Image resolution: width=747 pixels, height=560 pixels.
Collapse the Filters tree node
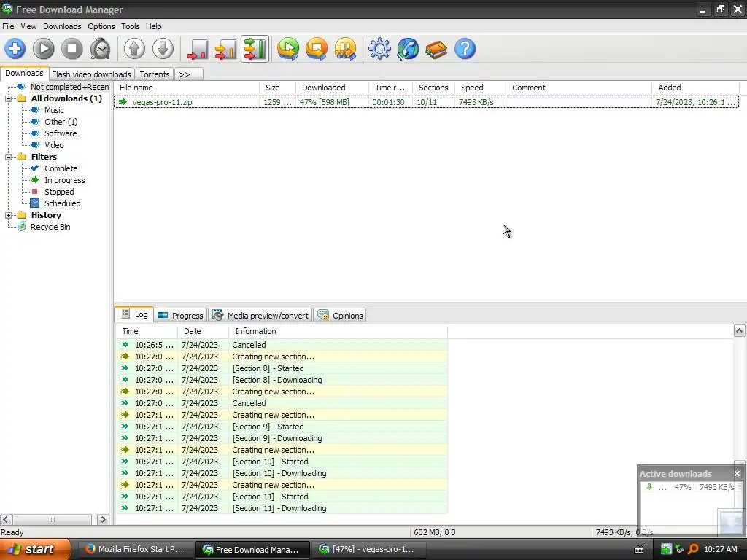[8, 157]
